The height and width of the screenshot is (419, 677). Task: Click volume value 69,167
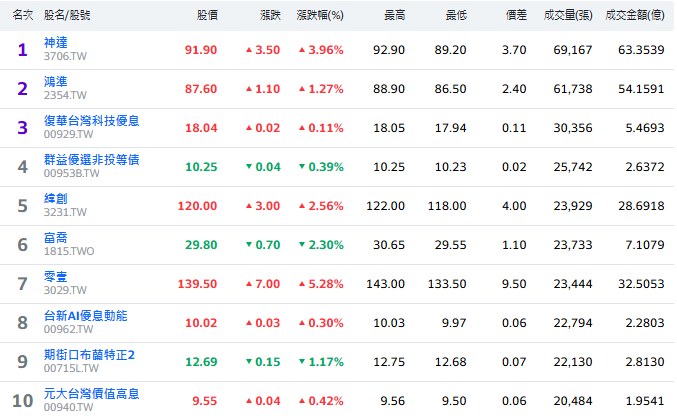(573, 50)
